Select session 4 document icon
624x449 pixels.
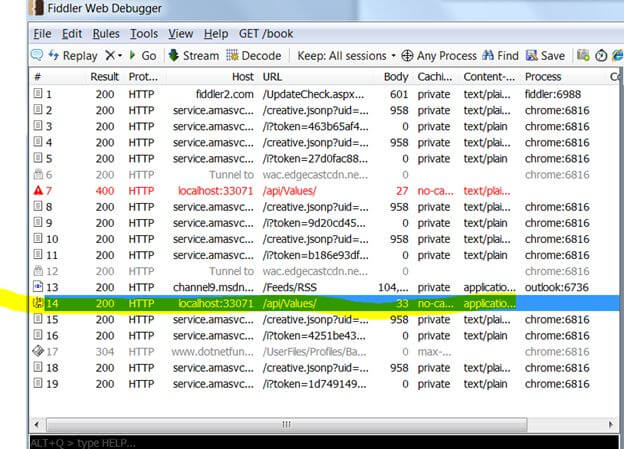(38, 142)
